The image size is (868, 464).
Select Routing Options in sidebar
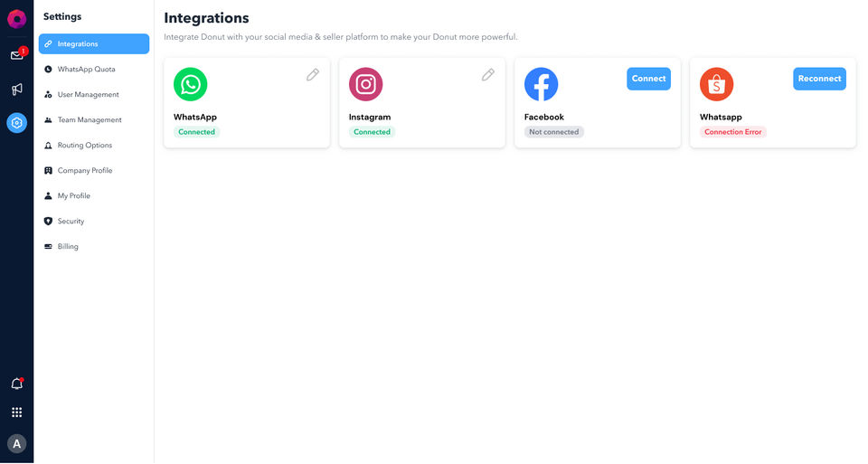(84, 146)
